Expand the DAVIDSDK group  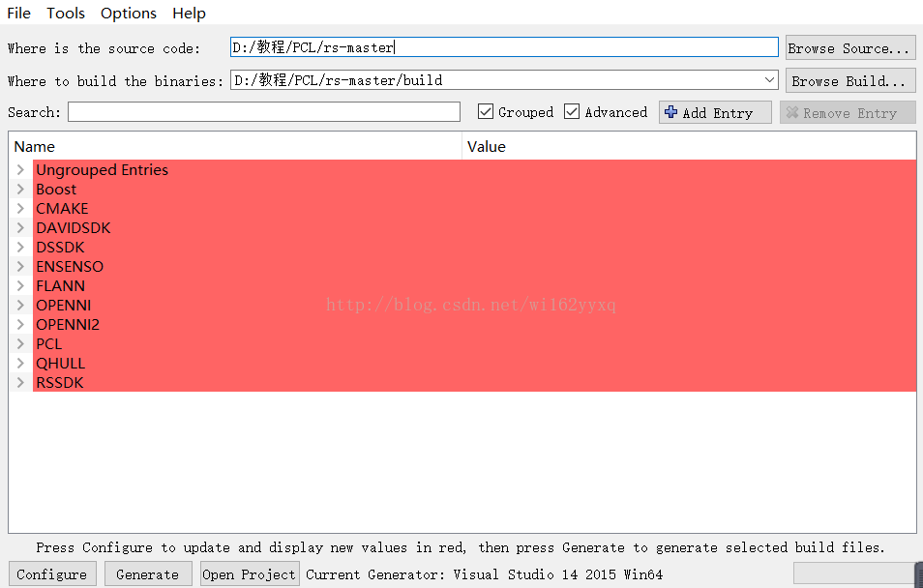coord(20,228)
